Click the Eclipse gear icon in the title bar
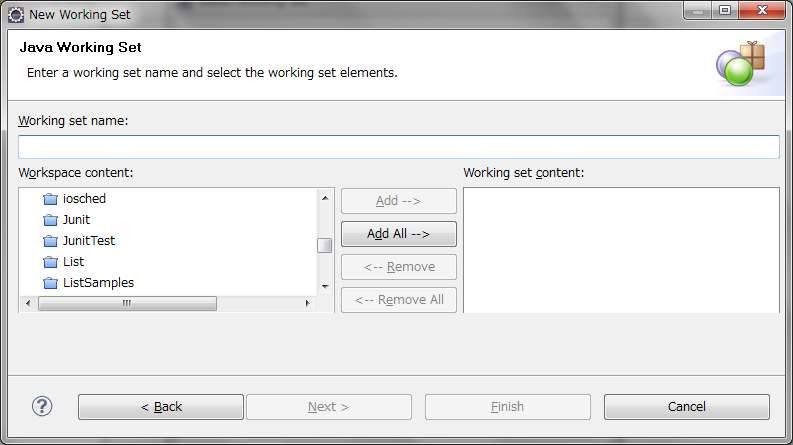793x445 pixels. click(x=16, y=15)
